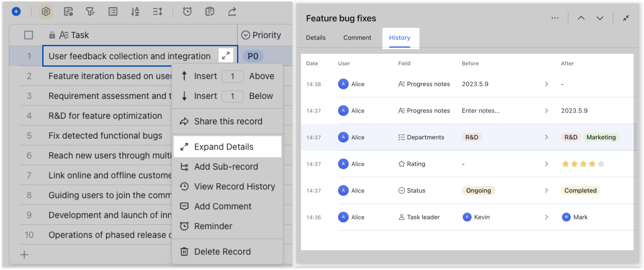Choose Reminder from the context menu
Viewport: 644px width, 270px height.
[x=227, y=226]
